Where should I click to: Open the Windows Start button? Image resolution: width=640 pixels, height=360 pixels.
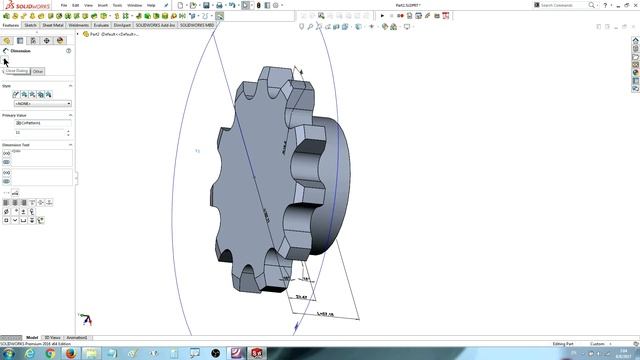coord(9,353)
